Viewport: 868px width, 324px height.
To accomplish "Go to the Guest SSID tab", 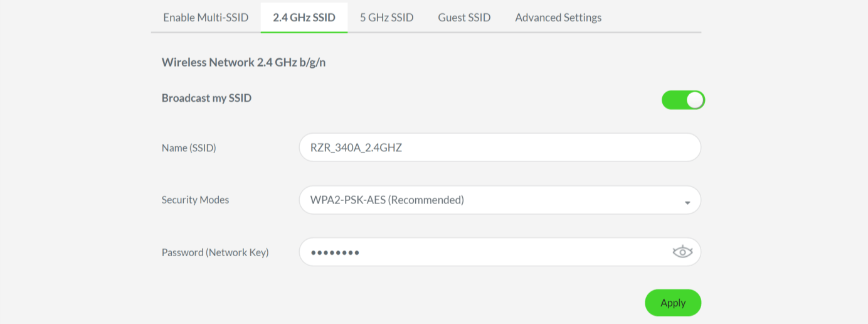I will [x=464, y=18].
